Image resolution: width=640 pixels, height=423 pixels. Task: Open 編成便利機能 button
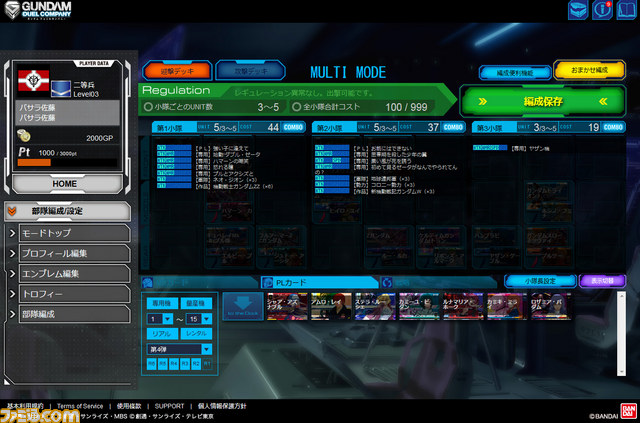pos(515,73)
